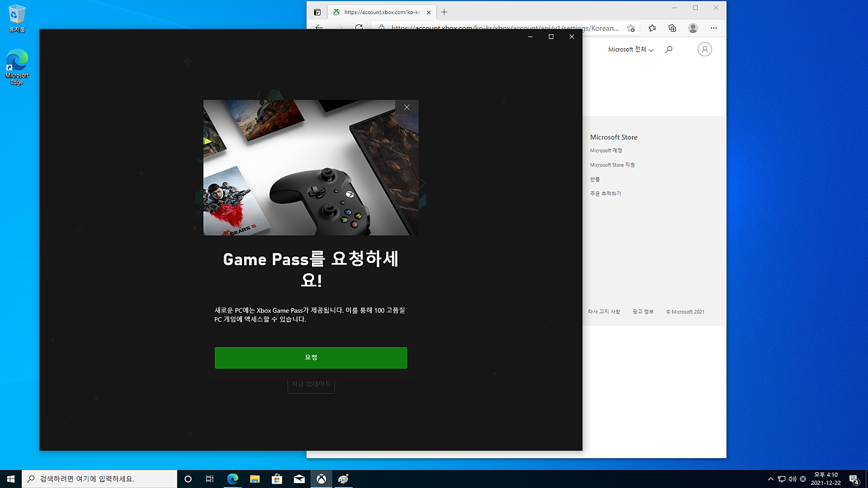This screenshot has width=868, height=488.
Task: Open the Action Center notifications
Action: [x=854, y=479]
